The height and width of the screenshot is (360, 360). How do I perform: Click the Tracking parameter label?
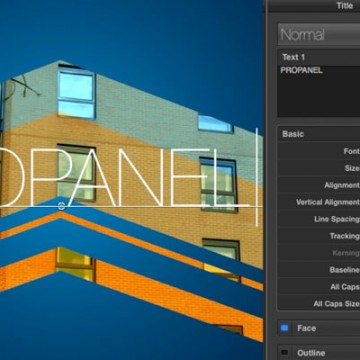[x=344, y=236]
